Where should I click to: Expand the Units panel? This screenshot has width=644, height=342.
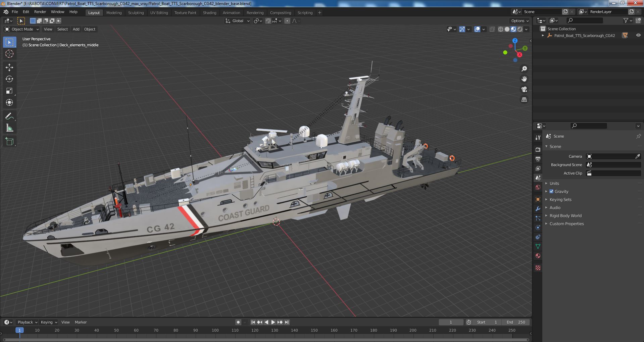[x=554, y=183]
